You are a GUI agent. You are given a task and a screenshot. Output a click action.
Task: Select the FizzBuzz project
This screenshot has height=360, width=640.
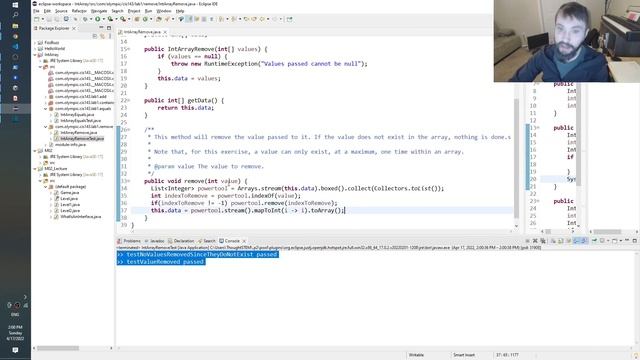coord(51,42)
